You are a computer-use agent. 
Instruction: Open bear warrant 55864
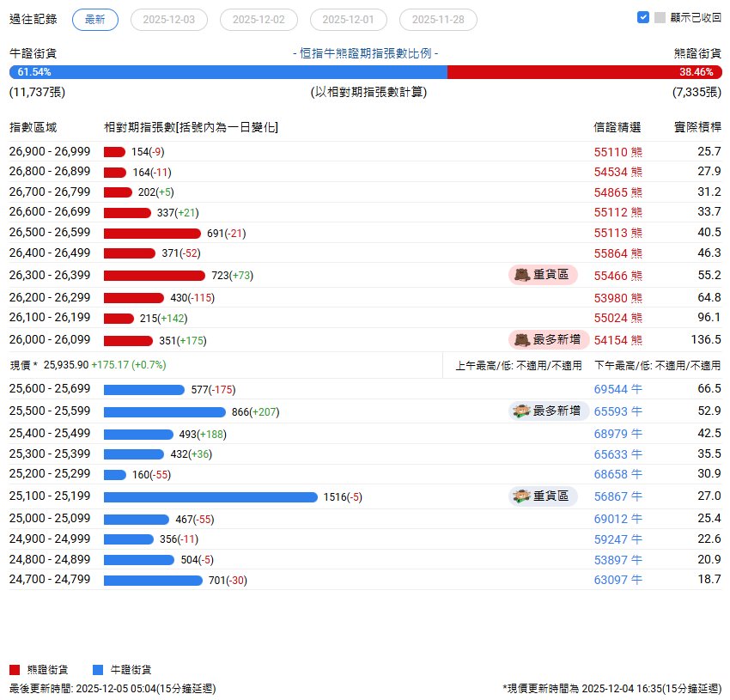pyautogui.click(x=617, y=253)
